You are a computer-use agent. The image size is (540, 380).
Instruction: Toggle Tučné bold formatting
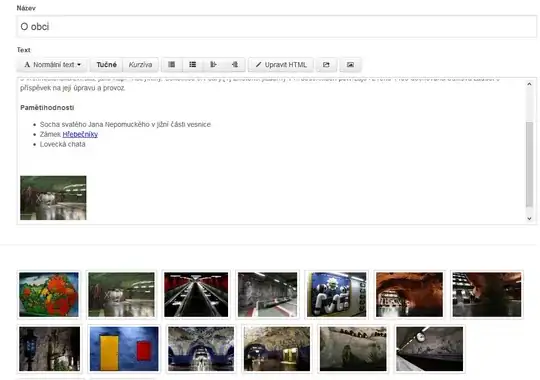pos(106,65)
